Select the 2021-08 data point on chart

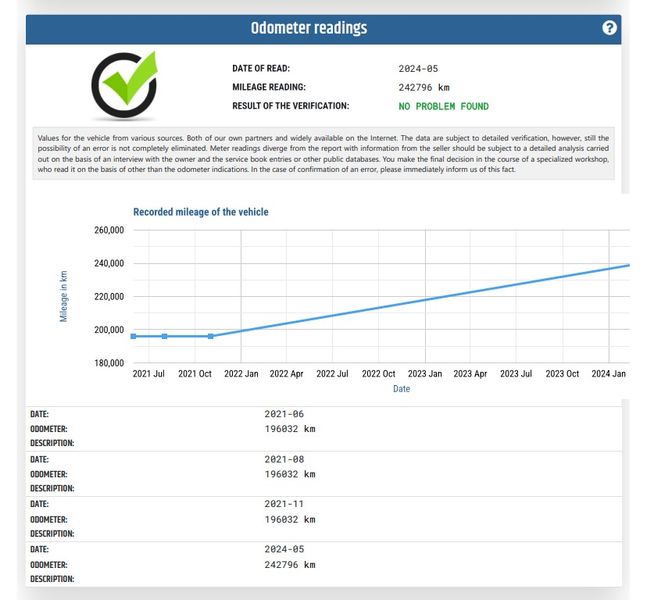tap(165, 336)
